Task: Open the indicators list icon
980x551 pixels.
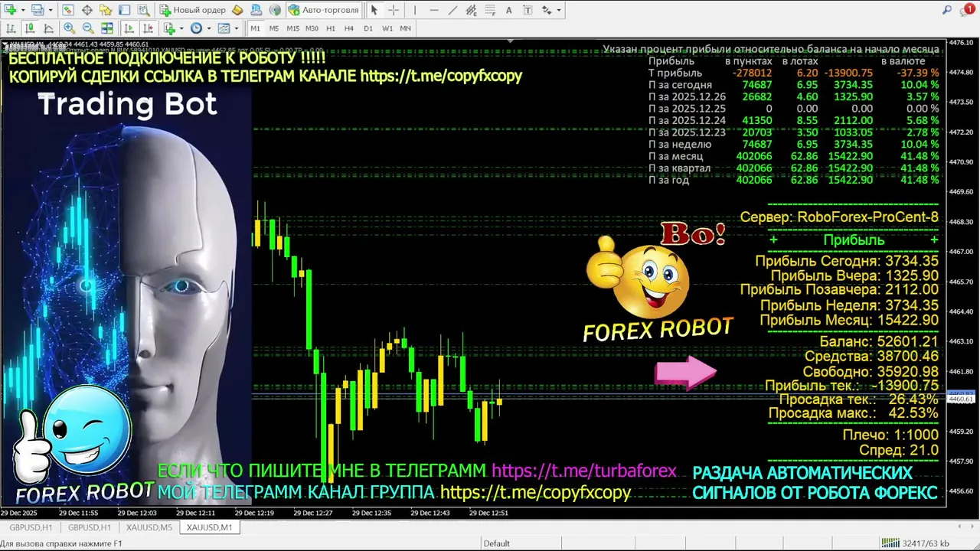Action: [169, 28]
